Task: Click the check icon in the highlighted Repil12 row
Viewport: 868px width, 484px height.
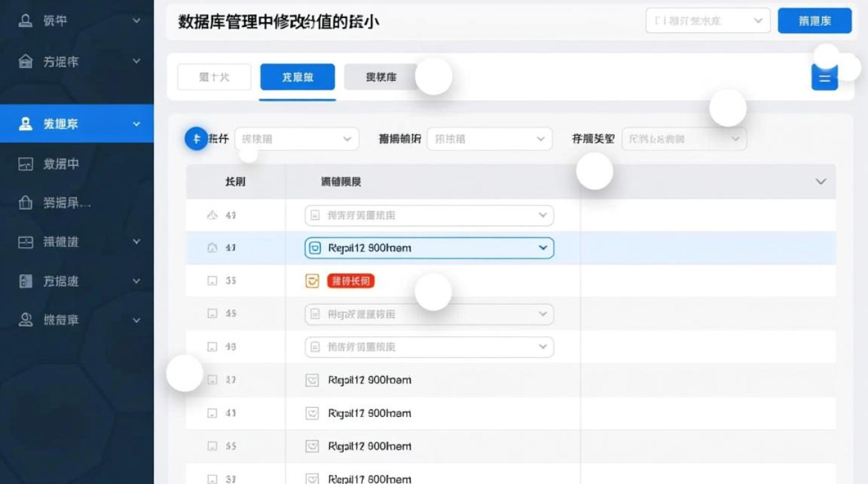Action: tap(316, 248)
